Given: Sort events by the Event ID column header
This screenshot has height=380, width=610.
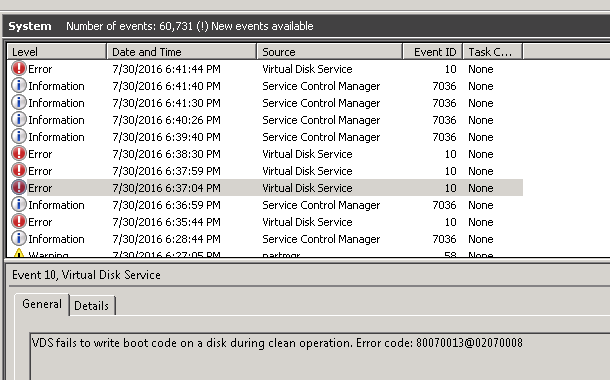Looking at the screenshot, I should pyautogui.click(x=433, y=52).
